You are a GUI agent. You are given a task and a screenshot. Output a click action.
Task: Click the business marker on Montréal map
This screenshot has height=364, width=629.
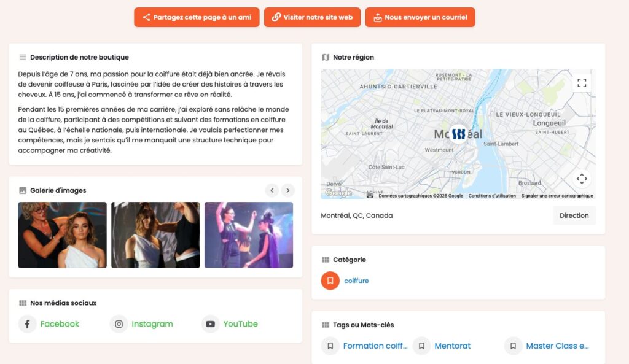[458, 134]
